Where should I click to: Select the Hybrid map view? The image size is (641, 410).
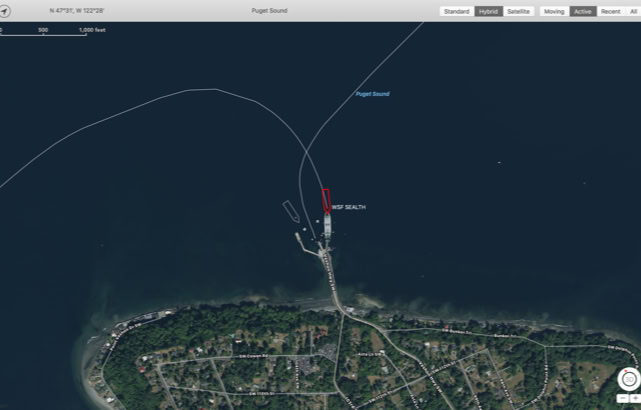pyautogui.click(x=488, y=11)
